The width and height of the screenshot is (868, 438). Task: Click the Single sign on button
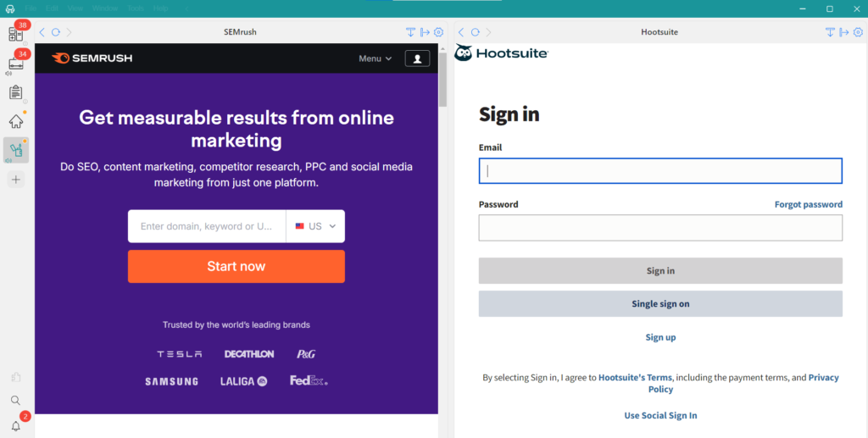660,303
